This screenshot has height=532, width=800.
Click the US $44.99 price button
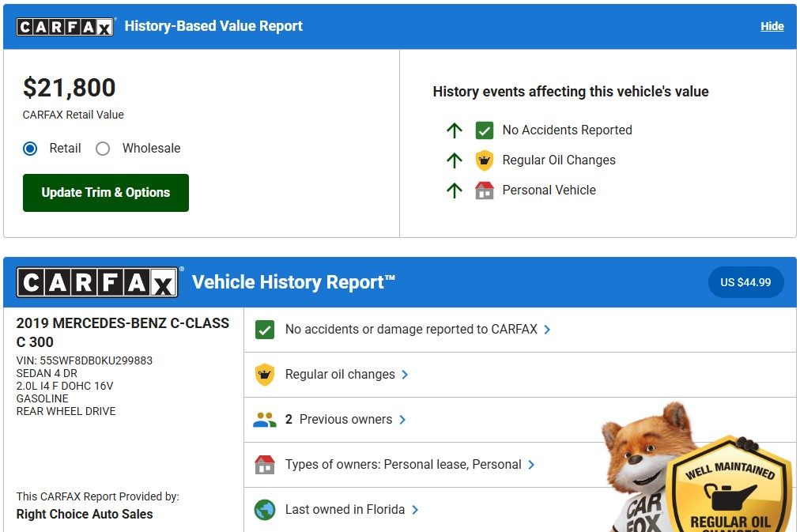[x=745, y=282]
